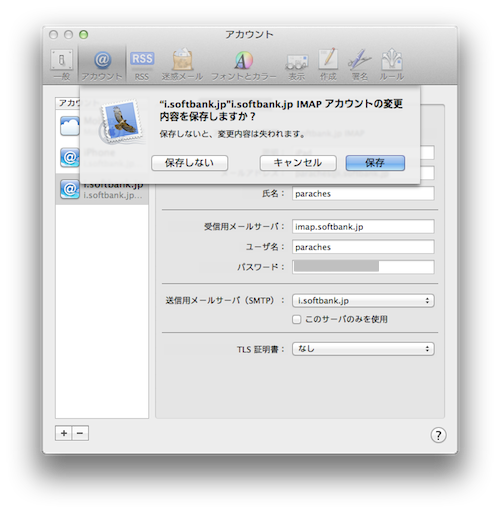
Task: Select the highlighted i.softbank.jp account
Action: click(x=102, y=189)
